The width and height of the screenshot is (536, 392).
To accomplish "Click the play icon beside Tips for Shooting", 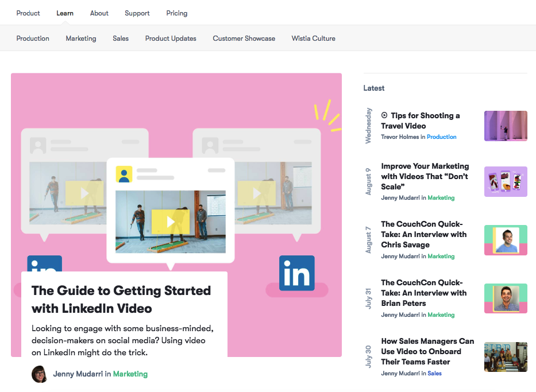I will 384,115.
